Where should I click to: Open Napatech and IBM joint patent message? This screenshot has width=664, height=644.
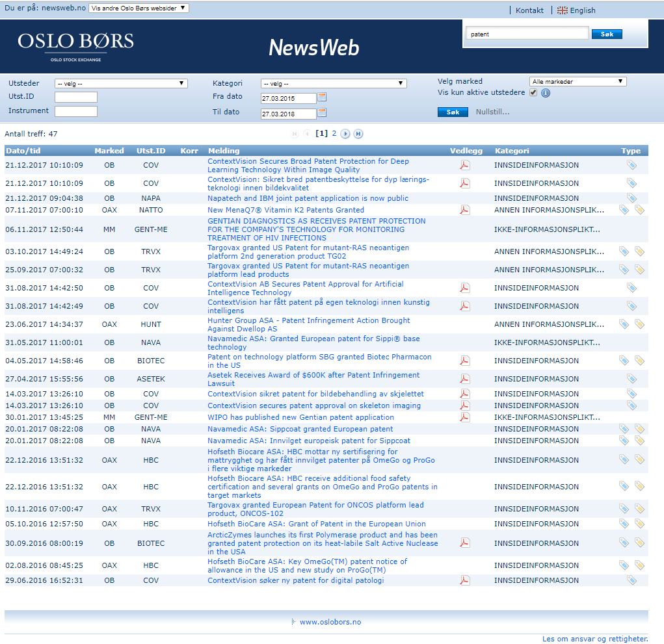308,198
